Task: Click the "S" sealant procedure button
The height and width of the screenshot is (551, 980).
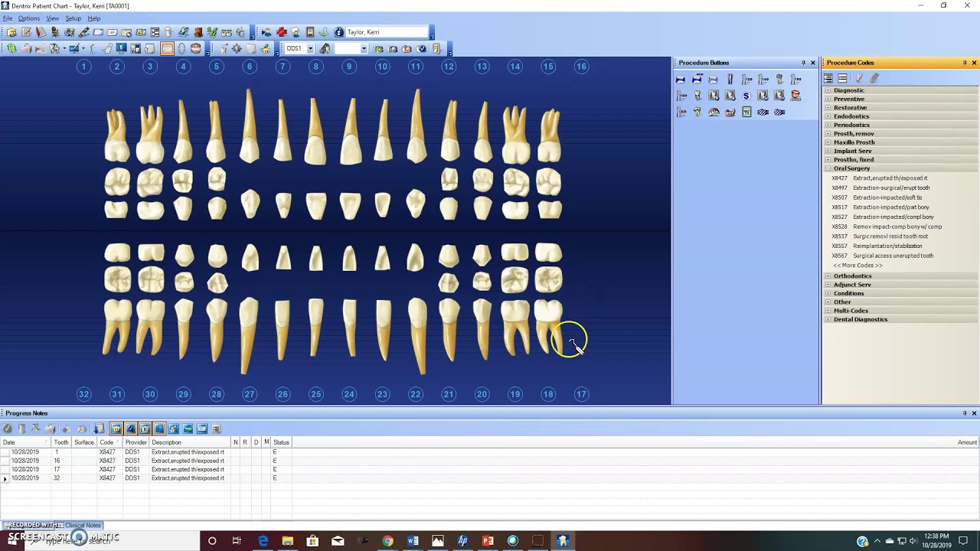Action: click(746, 96)
